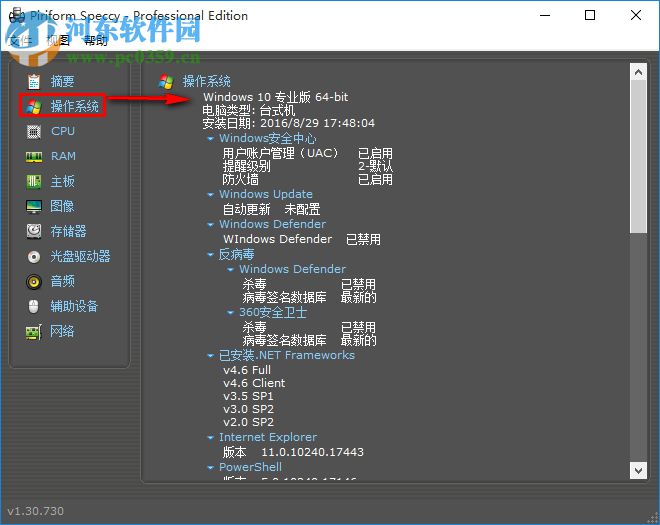Click the 自动更新 未配置 row

(271, 209)
